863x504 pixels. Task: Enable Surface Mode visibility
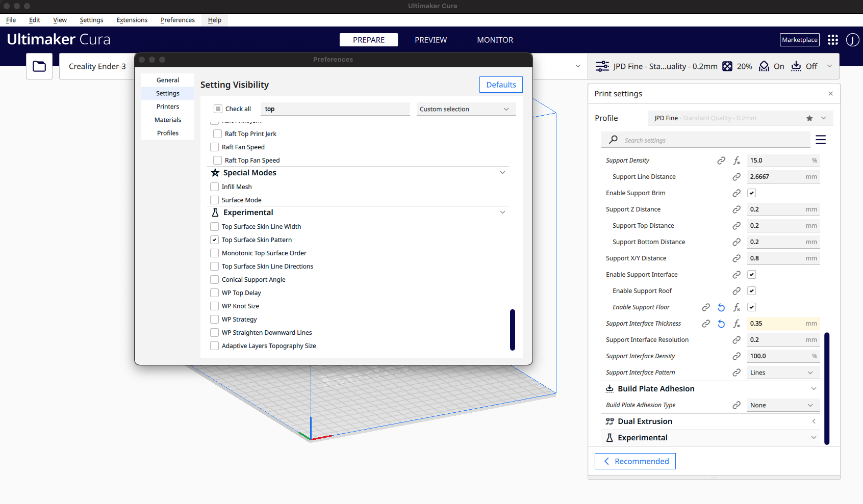[214, 200]
